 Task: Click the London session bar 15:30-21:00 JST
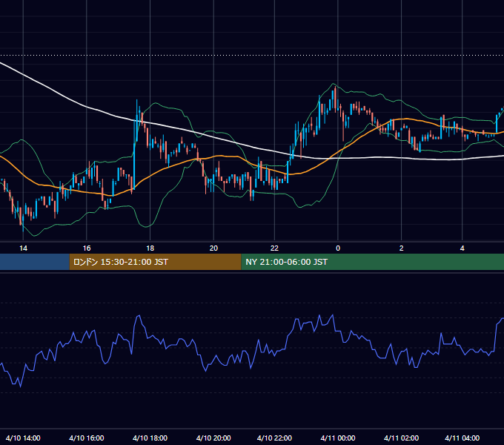click(x=155, y=262)
